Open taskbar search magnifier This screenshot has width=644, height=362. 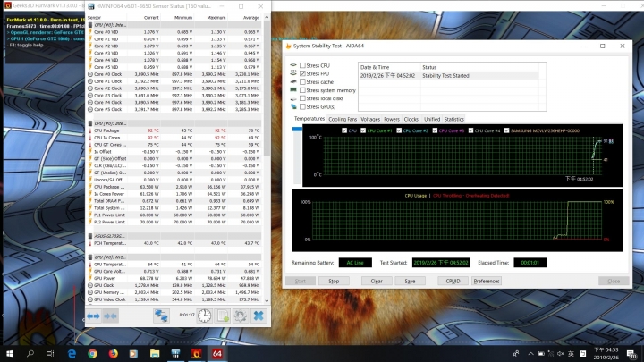tap(30, 353)
